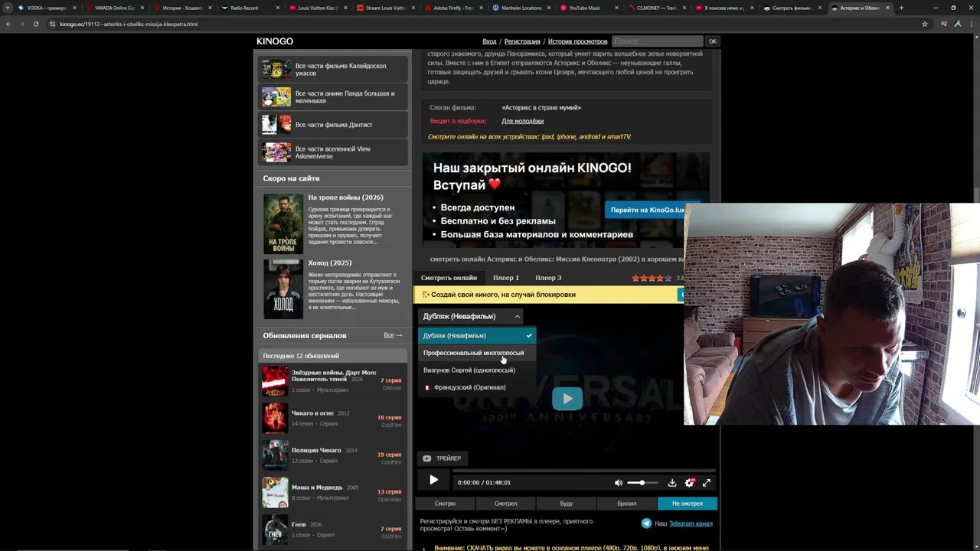Click the player download icon
This screenshot has height=551, width=980.
672,483
